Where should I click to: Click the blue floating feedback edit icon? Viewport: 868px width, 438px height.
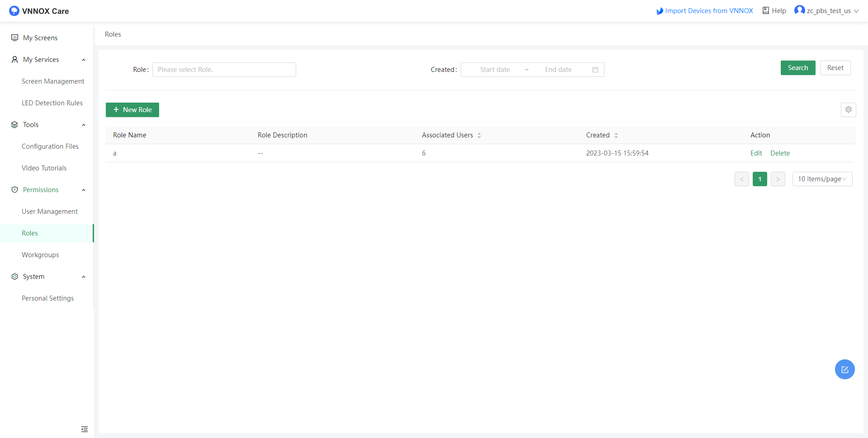point(844,369)
